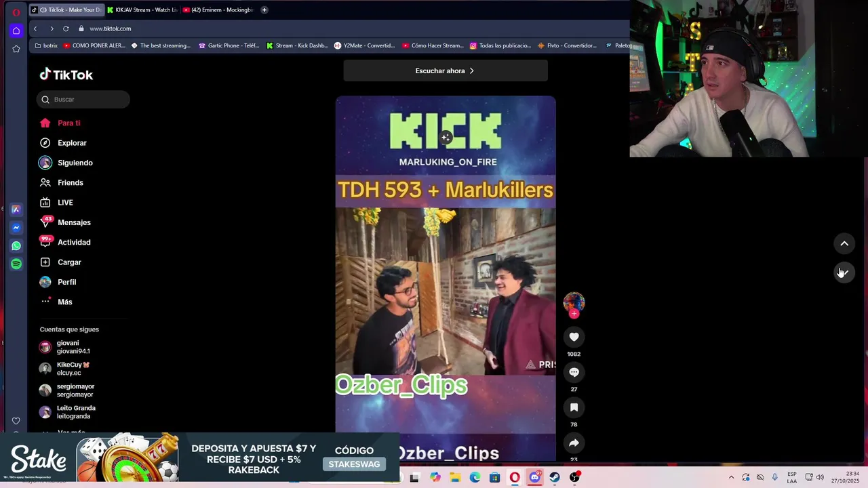Screen dimensions: 868x488
Task: Follow creator with the red plus badge
Action: point(574,314)
